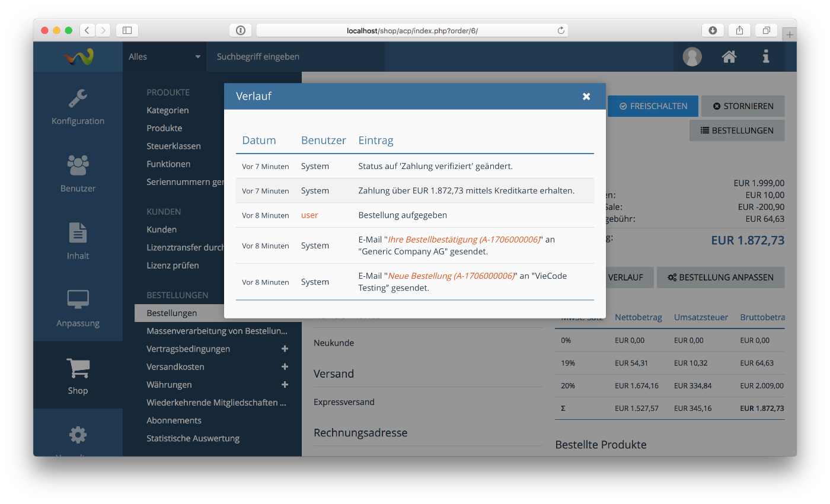Open the Anpassung monitor section
The image size is (830, 504).
click(78, 308)
